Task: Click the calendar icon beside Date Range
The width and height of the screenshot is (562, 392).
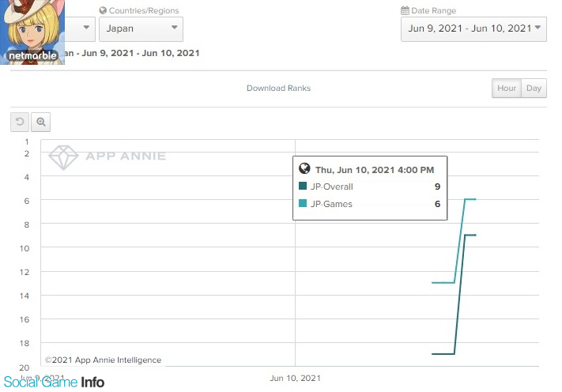Action: tap(405, 10)
